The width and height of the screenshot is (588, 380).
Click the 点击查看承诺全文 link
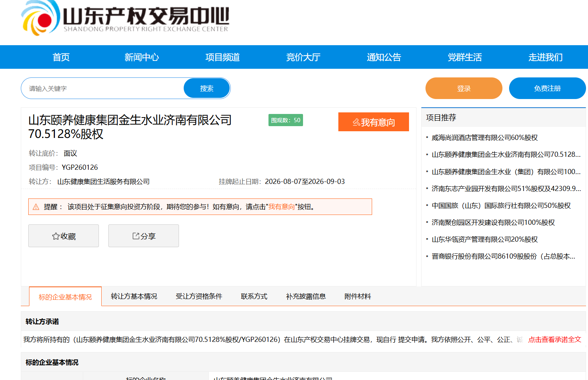pos(555,340)
